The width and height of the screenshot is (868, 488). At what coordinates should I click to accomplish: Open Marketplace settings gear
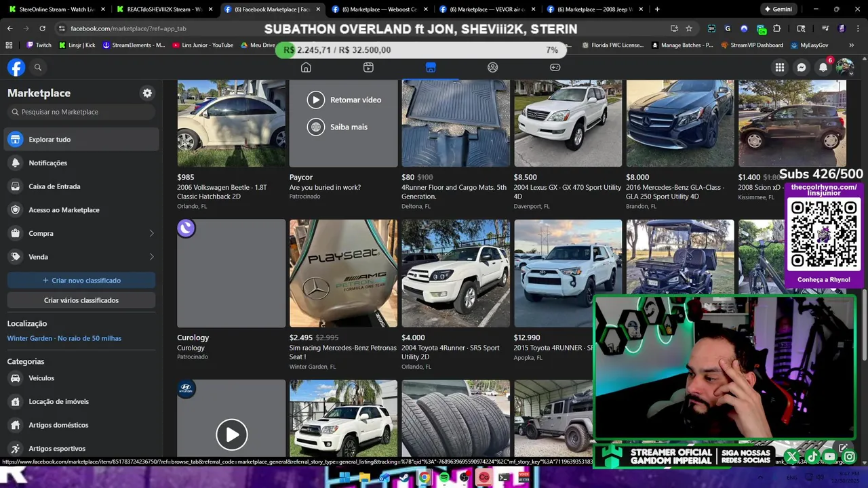[x=147, y=93]
